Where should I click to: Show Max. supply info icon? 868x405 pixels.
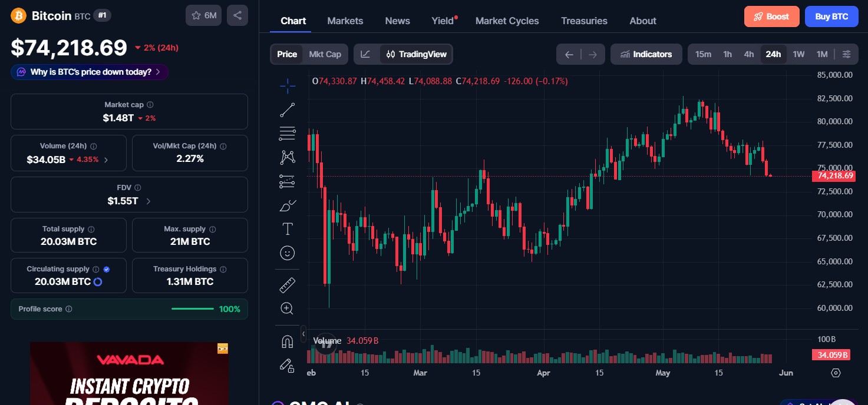pyautogui.click(x=213, y=229)
